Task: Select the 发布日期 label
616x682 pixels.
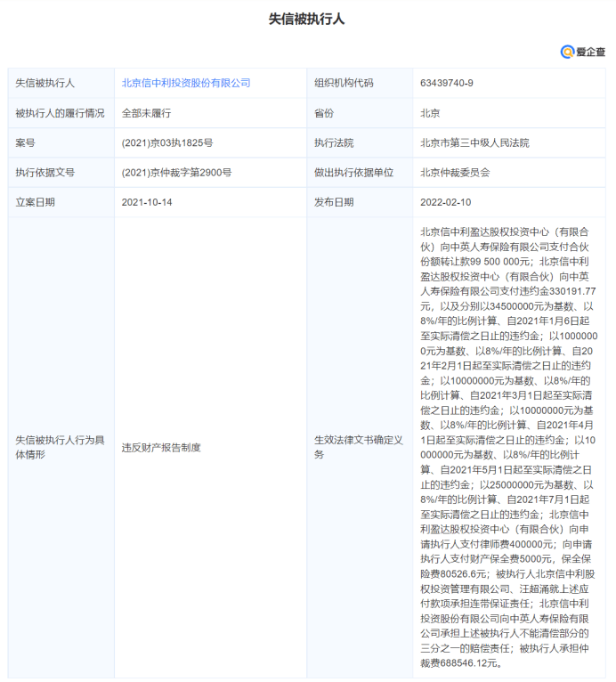Action: [334, 202]
